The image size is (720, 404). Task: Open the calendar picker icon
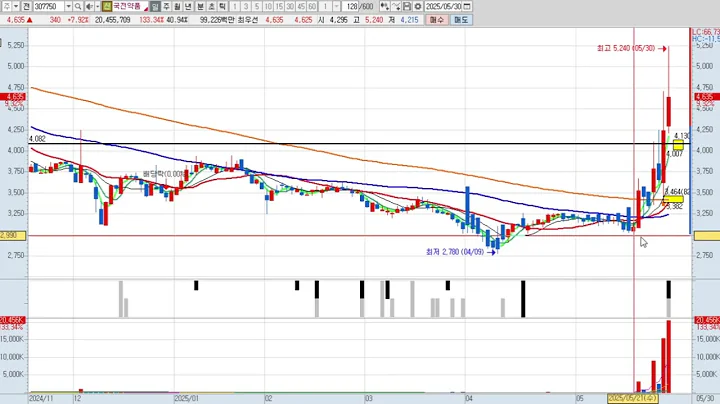467,6
